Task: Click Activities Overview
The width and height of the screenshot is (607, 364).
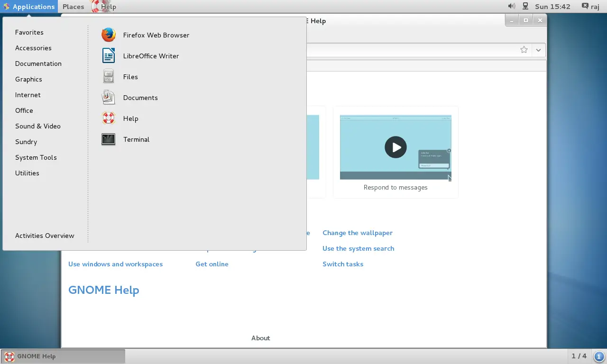Action: coord(45,236)
